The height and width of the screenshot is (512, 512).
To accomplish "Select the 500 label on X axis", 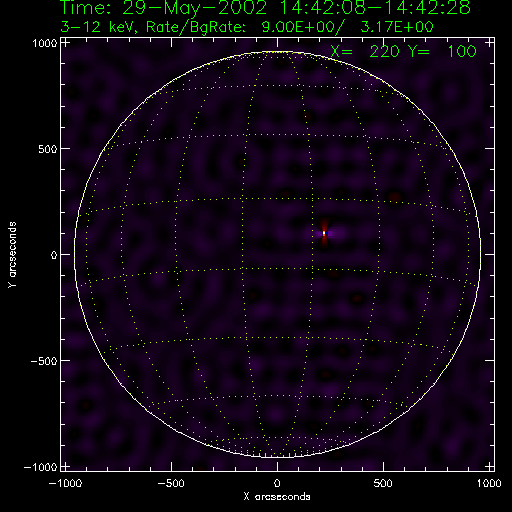I will [x=383, y=483].
